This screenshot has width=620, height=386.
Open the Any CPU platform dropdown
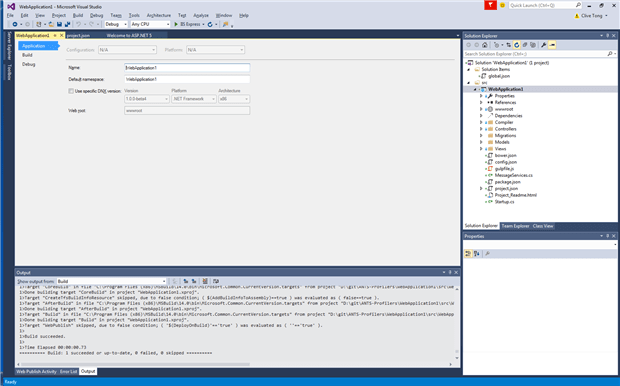[x=150, y=24]
